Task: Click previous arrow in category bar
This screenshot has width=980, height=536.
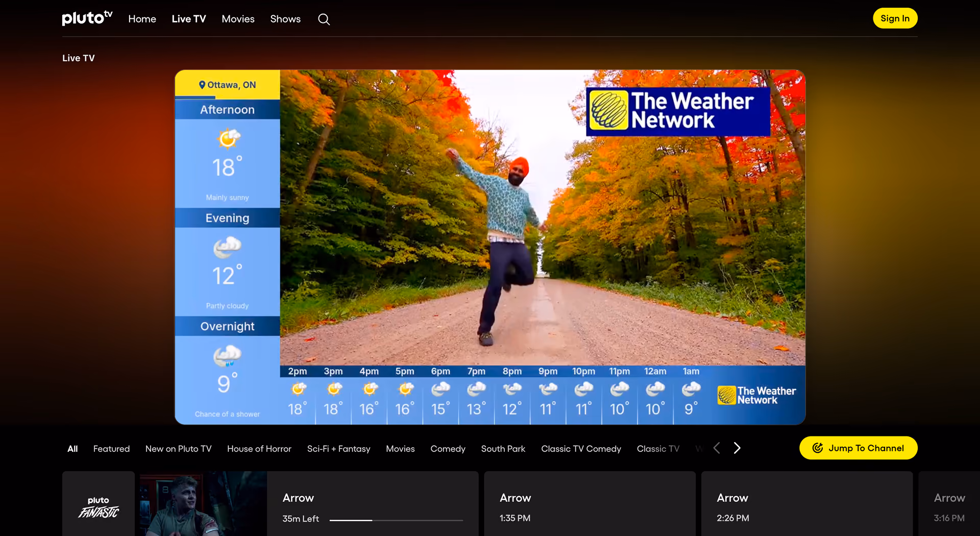Action: [x=717, y=448]
